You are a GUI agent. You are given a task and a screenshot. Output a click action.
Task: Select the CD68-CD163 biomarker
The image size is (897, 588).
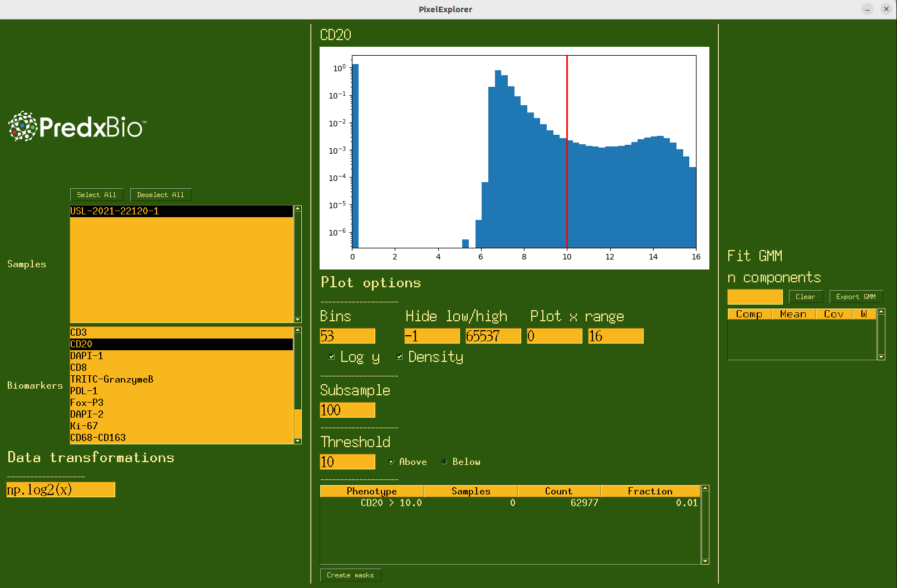click(x=182, y=438)
